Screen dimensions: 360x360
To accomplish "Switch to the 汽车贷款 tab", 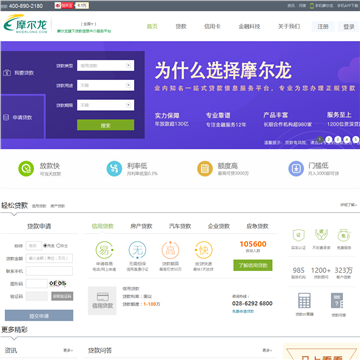I will coord(180,226).
